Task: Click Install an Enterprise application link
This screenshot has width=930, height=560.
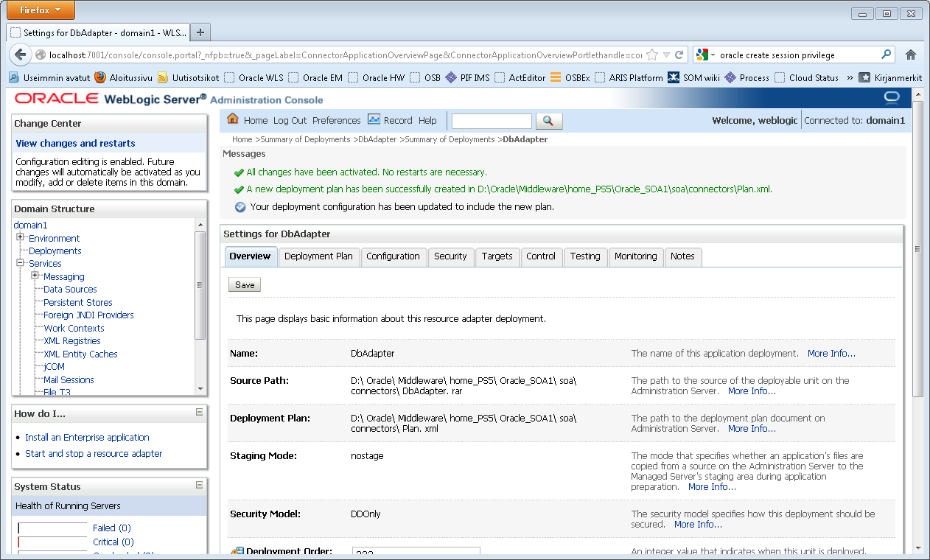Action: 87,437
